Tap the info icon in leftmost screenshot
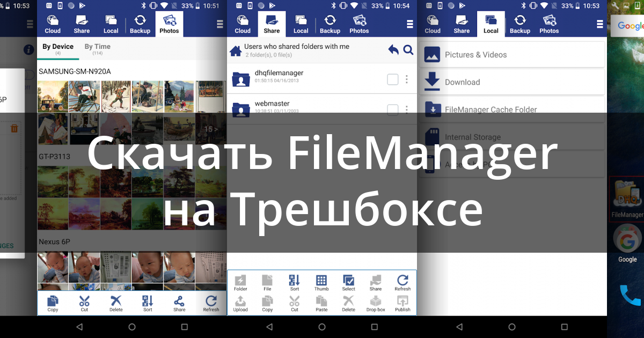 click(28, 50)
